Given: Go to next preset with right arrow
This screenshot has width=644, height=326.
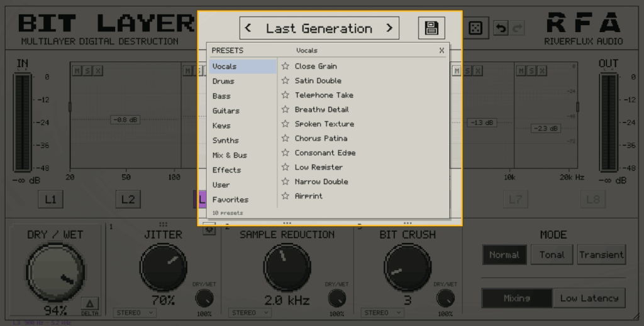Looking at the screenshot, I should point(389,28).
